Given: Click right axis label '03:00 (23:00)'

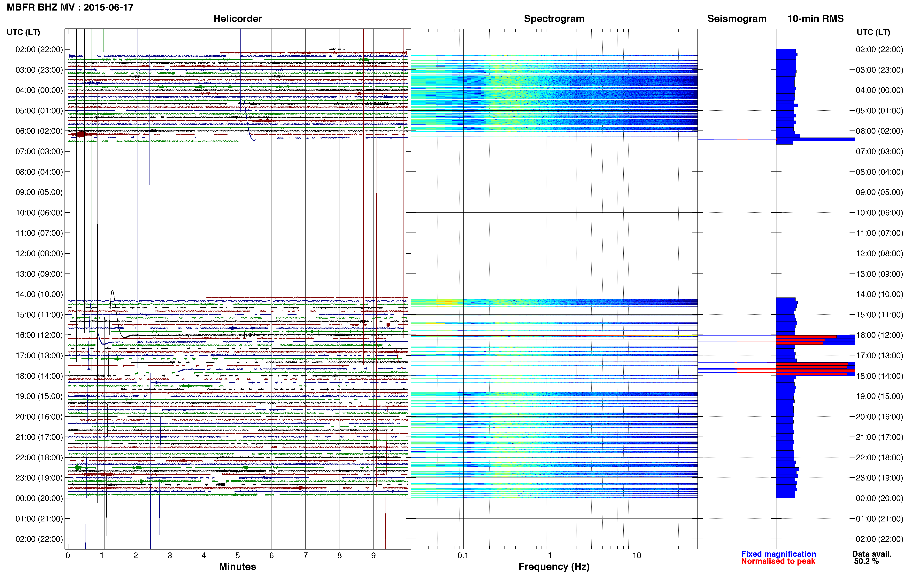Looking at the screenshot, I should 879,70.
